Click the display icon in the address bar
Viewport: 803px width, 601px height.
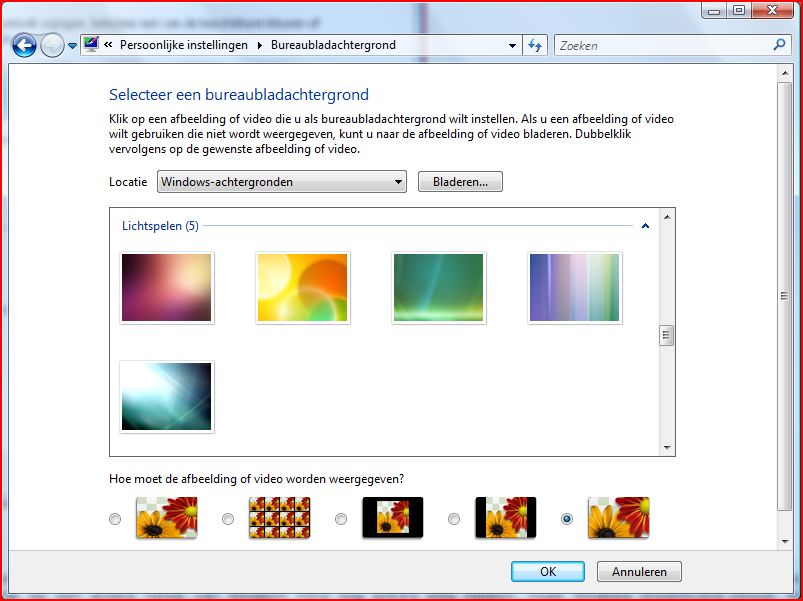point(89,44)
